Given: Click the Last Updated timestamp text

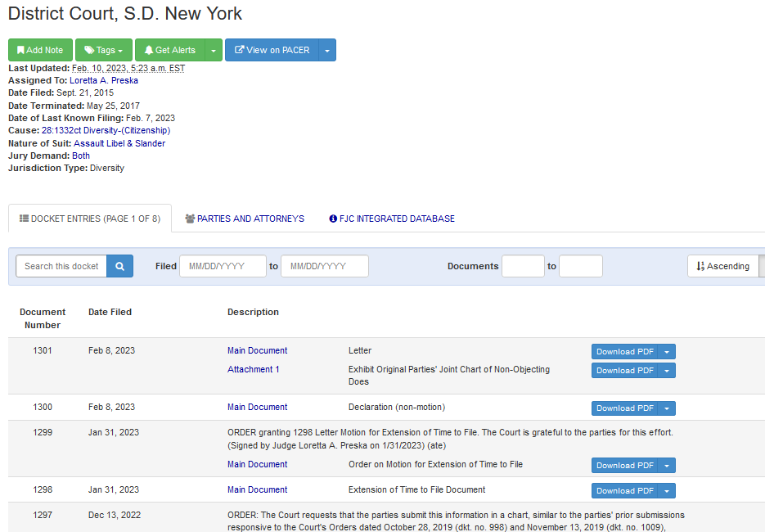Looking at the screenshot, I should (x=128, y=68).
